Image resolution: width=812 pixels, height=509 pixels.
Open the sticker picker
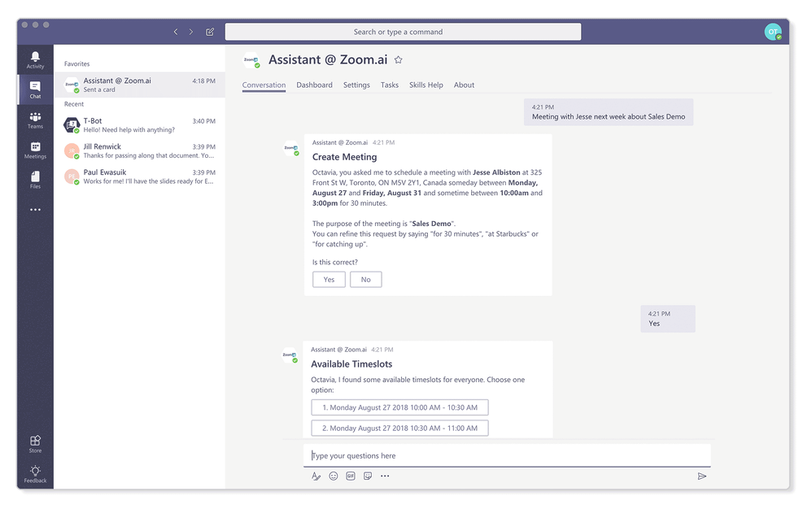click(368, 476)
